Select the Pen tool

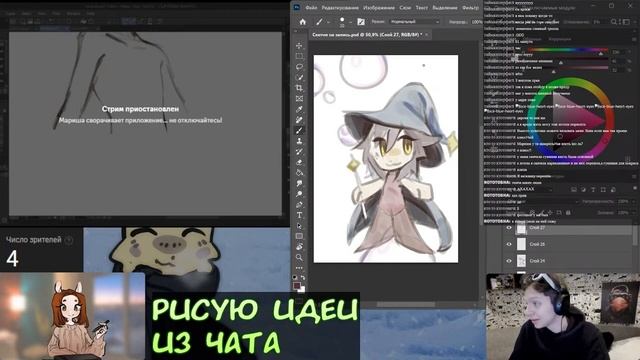point(299,204)
